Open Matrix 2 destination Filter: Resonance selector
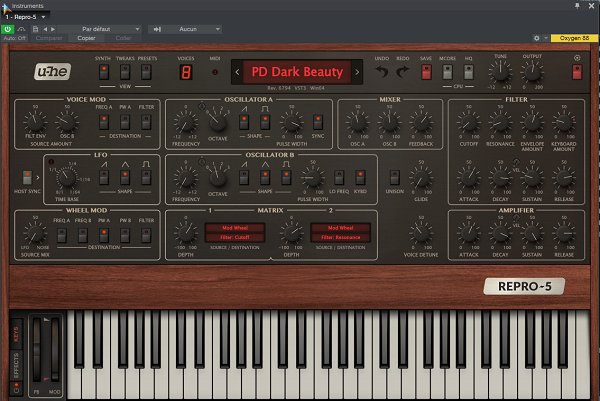 tap(340, 237)
